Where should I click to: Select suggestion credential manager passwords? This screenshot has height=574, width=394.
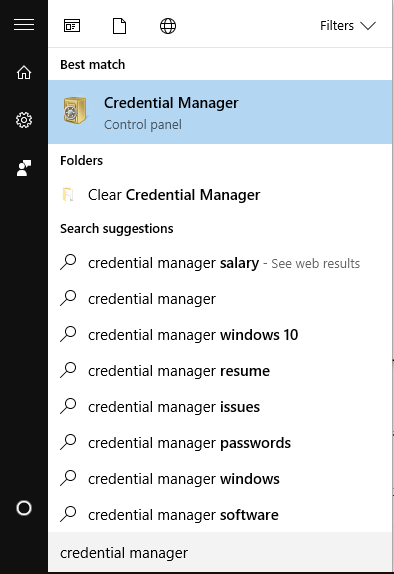click(x=220, y=443)
